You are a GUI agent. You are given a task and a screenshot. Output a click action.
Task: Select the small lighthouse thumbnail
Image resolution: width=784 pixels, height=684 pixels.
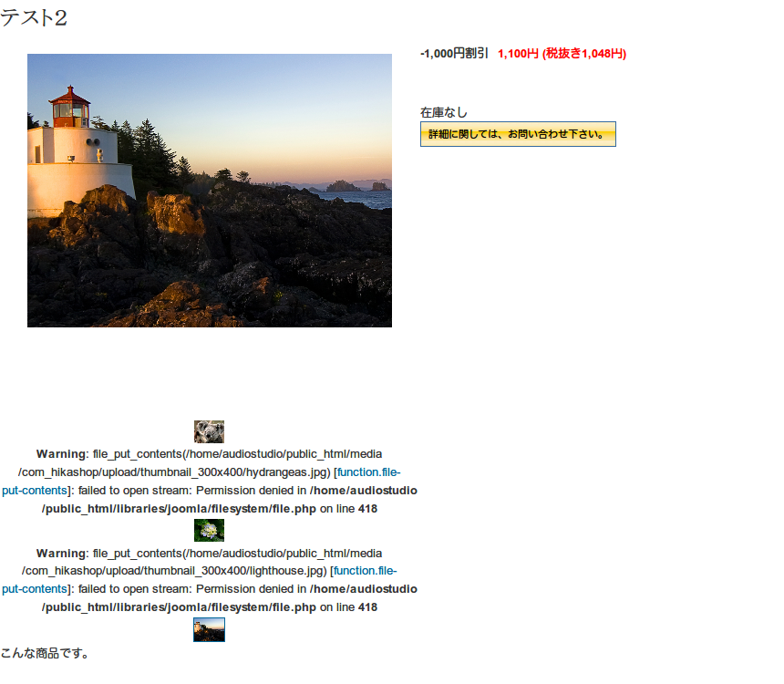(x=209, y=629)
